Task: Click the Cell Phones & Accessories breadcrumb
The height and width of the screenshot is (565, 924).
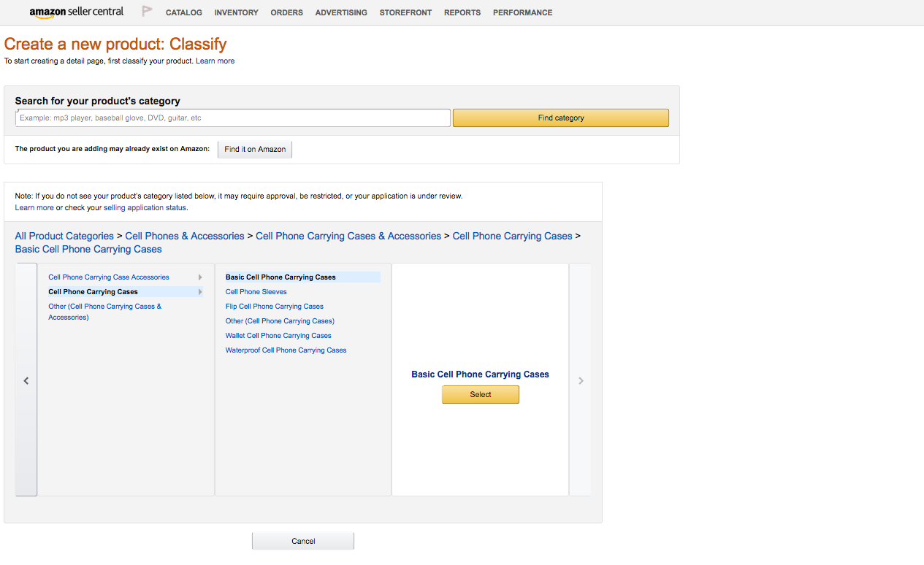Action: click(184, 236)
